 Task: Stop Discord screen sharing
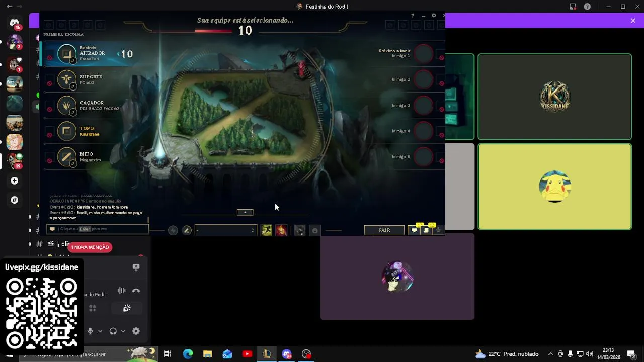(x=136, y=267)
